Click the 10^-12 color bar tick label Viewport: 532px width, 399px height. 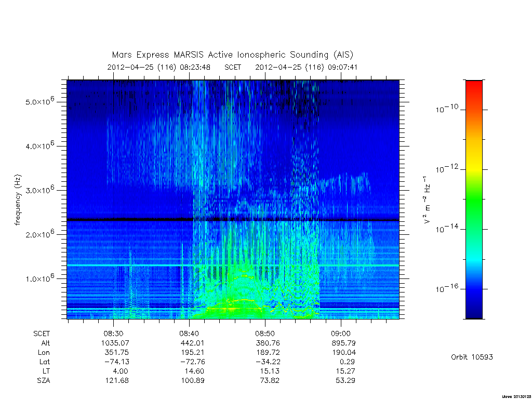point(447,168)
